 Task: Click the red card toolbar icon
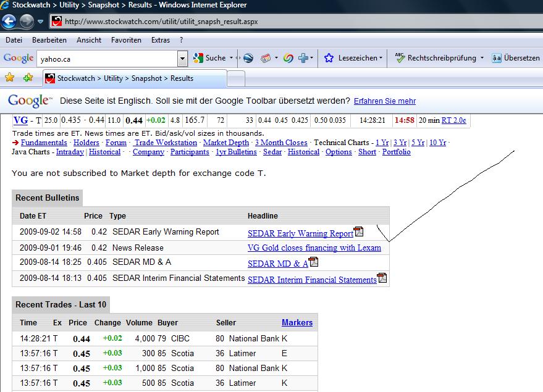[266, 58]
